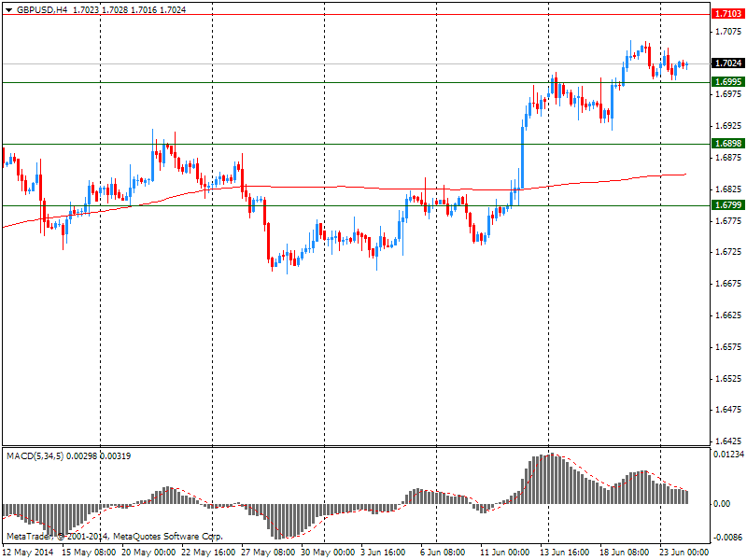Open the chart menu triangle beside GBPUSD,H4
747x560 pixels.
tap(9, 10)
